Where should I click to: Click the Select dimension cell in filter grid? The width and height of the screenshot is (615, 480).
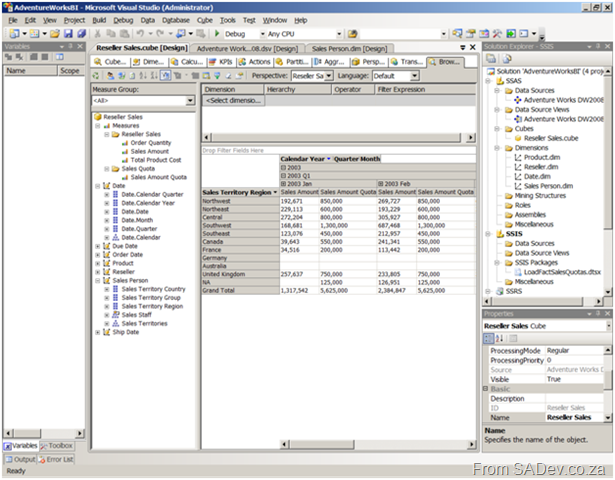pos(233,101)
